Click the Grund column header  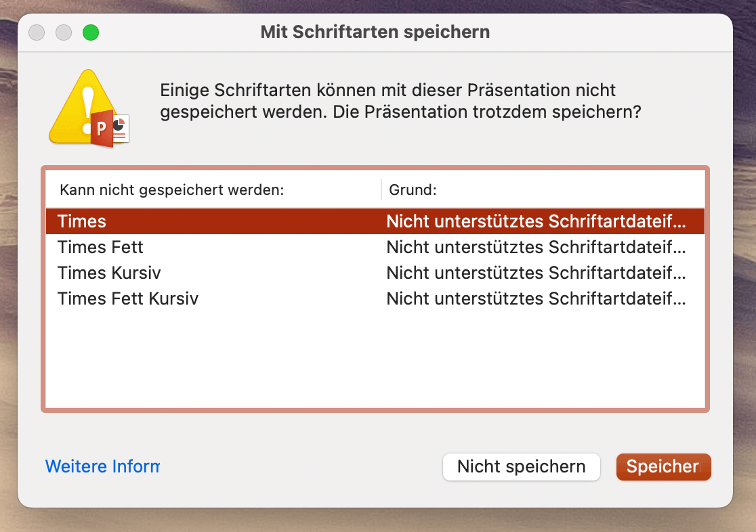413,190
